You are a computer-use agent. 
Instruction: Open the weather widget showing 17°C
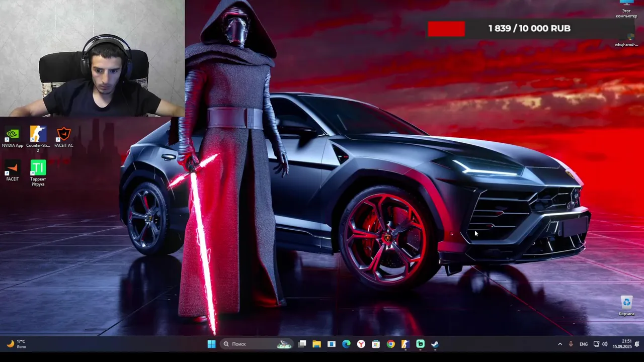(16, 344)
